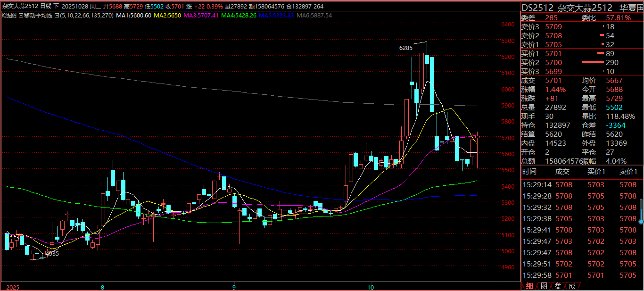Click the 时间 column header
The height and width of the screenshot is (291, 644).
tap(529, 172)
